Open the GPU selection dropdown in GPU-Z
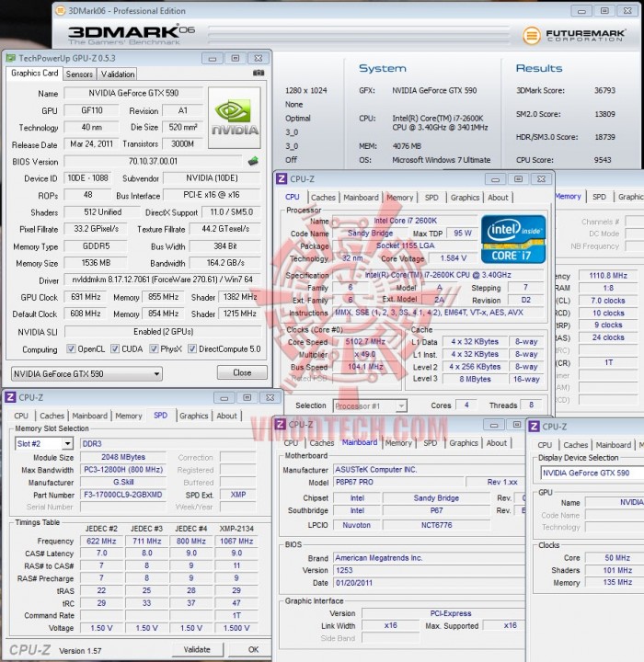This screenshot has height=662, width=644. 86,373
